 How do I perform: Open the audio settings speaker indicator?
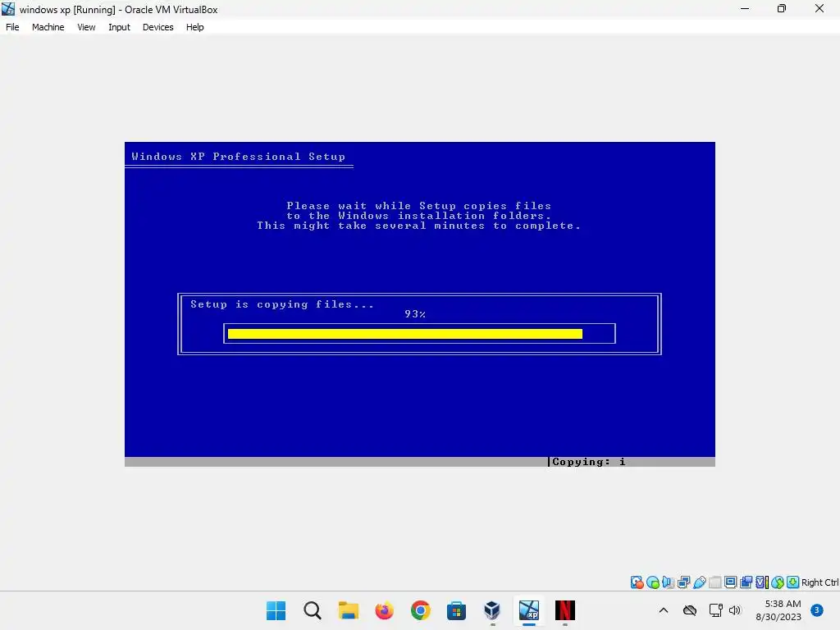(668, 582)
